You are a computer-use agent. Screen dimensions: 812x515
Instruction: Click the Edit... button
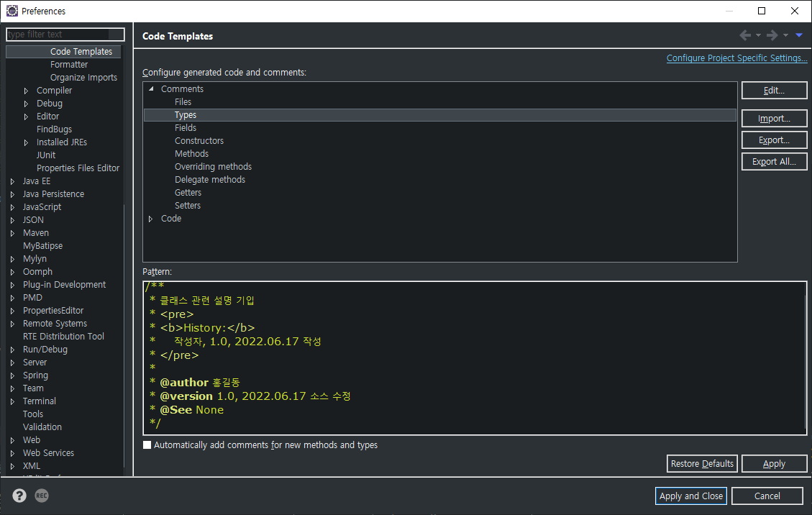point(774,90)
